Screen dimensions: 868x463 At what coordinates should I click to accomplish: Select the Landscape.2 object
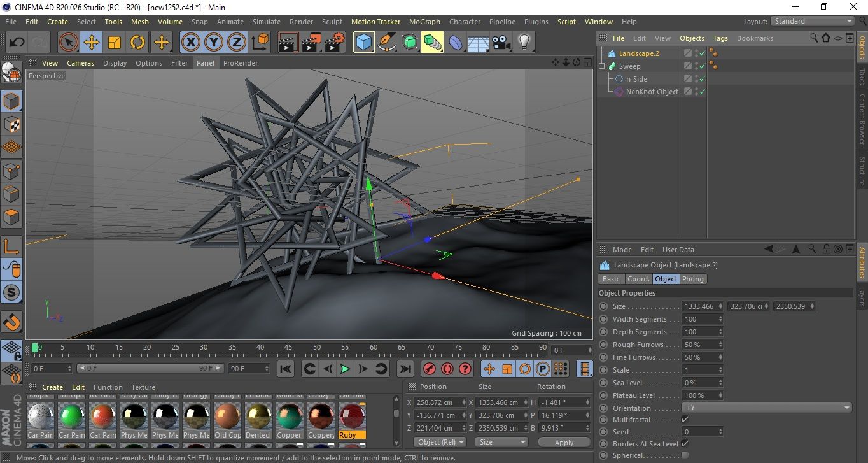tap(639, 53)
